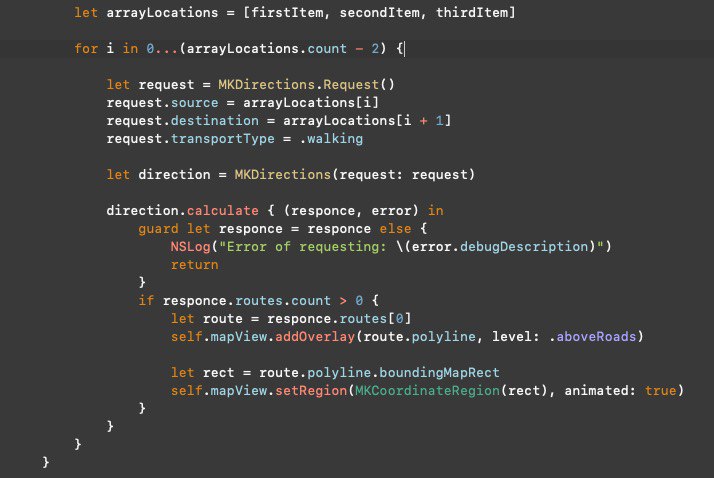The width and height of the screenshot is (714, 478).
Task: Click 'polyline' in route.polyline, level
Action: 443,337
